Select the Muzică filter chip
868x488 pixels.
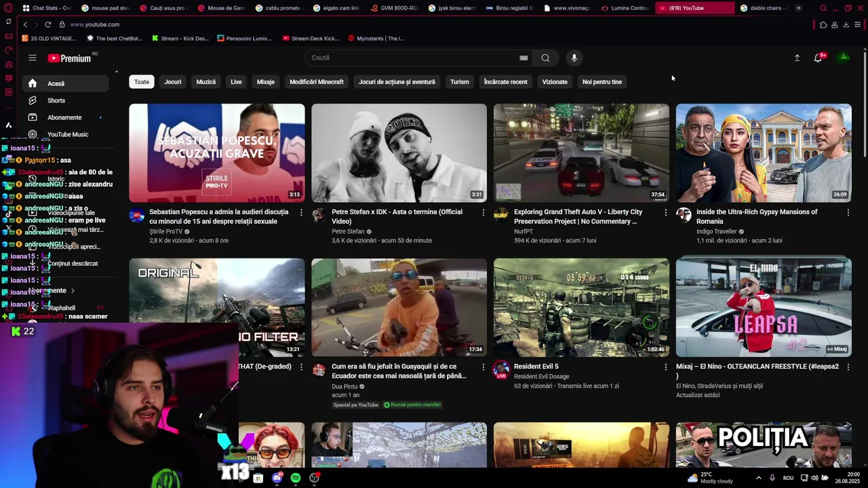coord(206,81)
